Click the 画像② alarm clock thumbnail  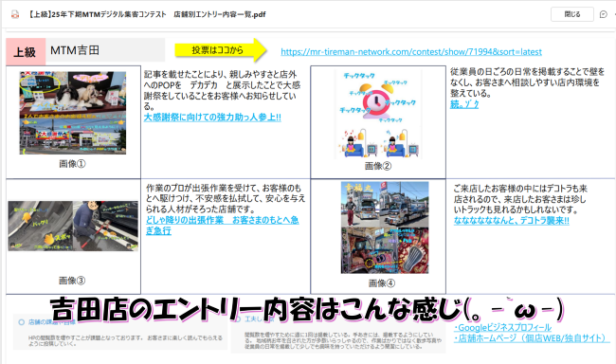click(x=378, y=115)
